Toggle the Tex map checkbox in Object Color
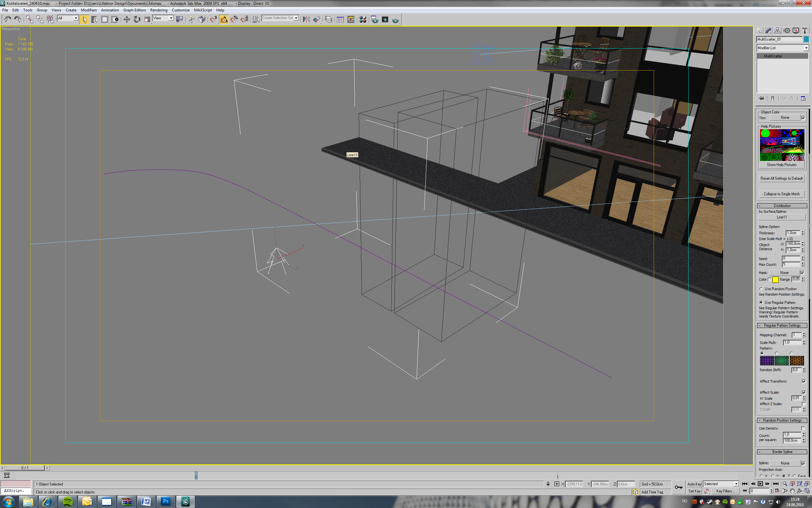The image size is (812, 508). click(803, 117)
